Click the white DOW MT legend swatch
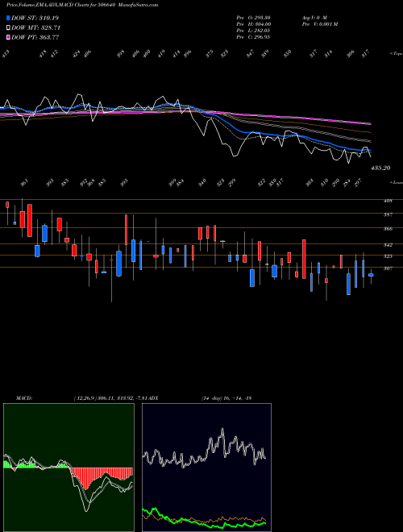Screen dimensions: 403x532 tap(8, 27)
